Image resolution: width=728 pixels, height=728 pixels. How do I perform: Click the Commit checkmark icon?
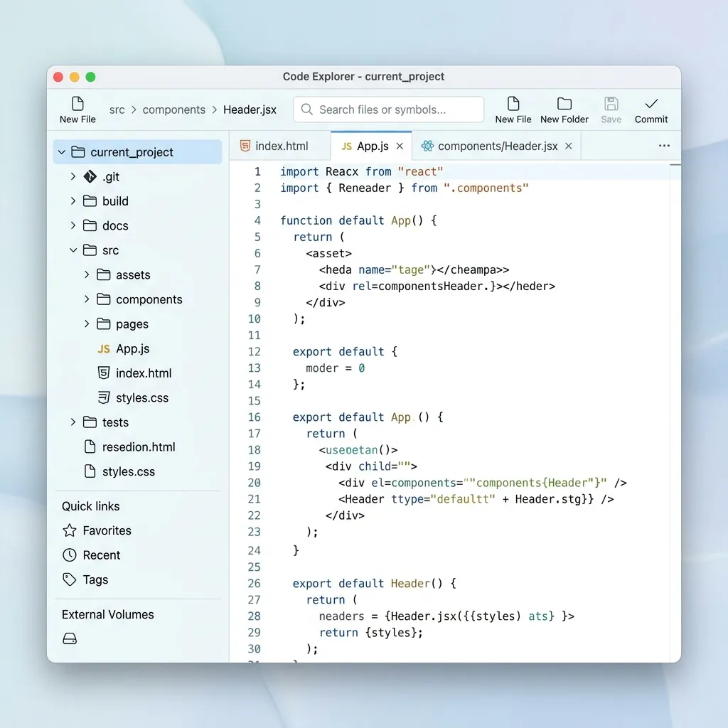pos(651,104)
